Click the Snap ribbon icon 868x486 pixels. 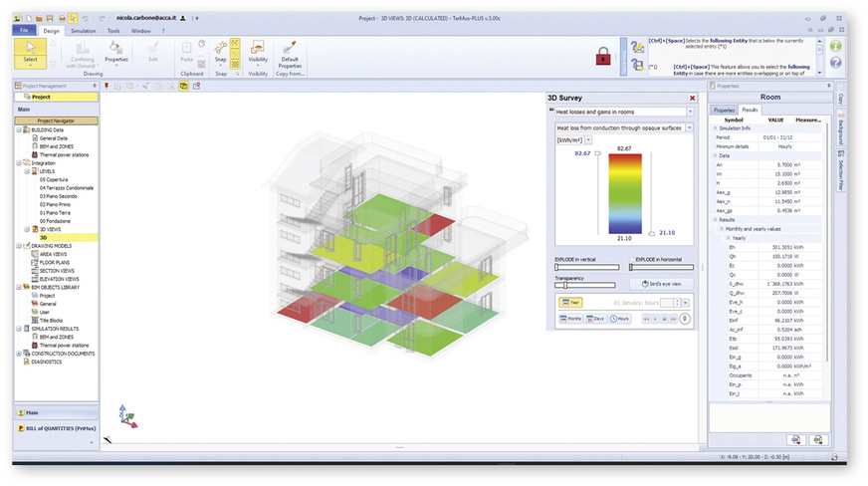tap(219, 54)
